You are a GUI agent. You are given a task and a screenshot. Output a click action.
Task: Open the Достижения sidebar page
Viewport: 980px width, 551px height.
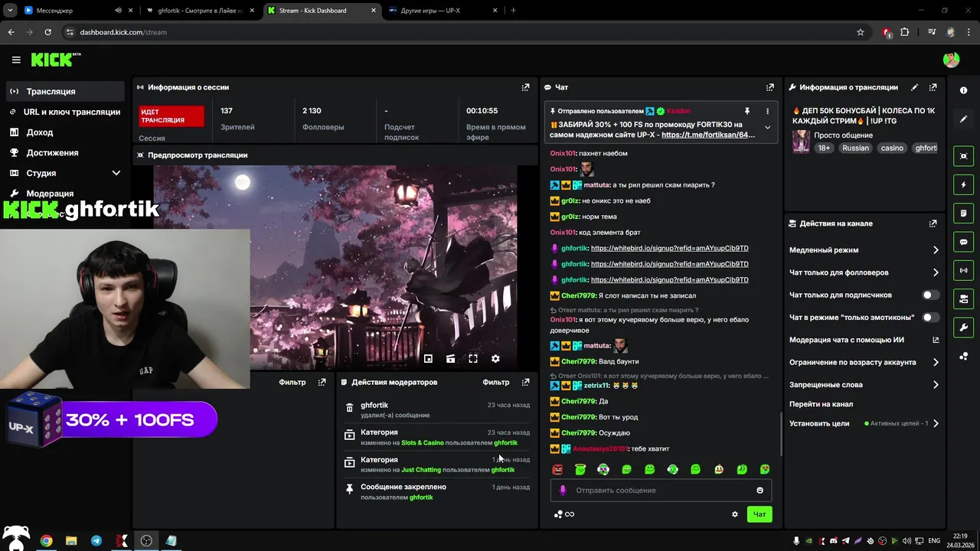pyautogui.click(x=65, y=152)
